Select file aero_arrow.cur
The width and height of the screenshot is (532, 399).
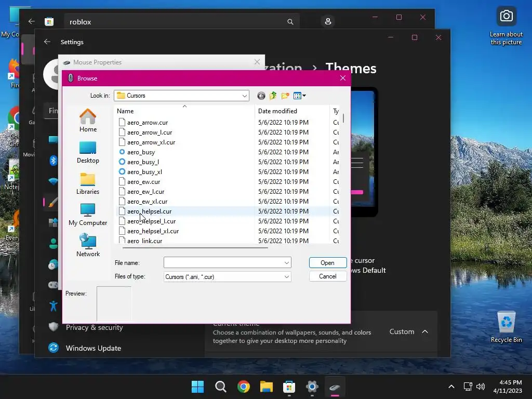(x=148, y=123)
